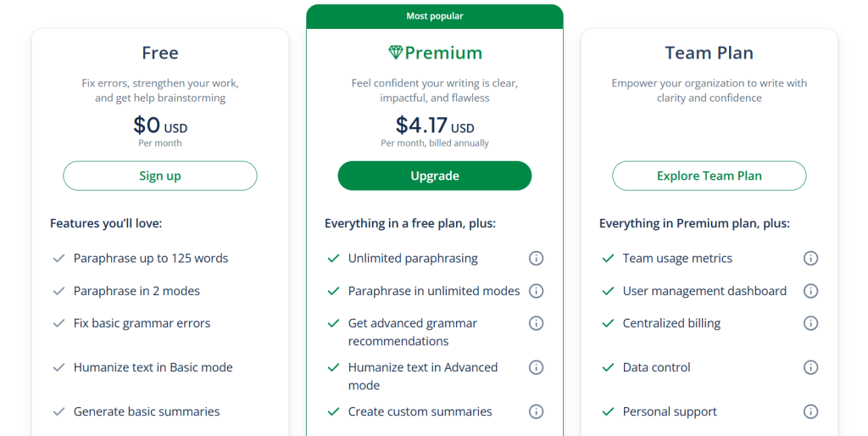Open info icon beside Personal support
The width and height of the screenshot is (868, 436).
[810, 411]
